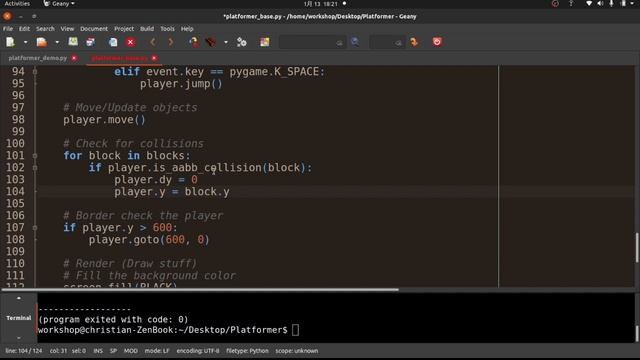Run the script with the gears icon
The width and height of the screenshot is (640, 360).
(242, 42)
